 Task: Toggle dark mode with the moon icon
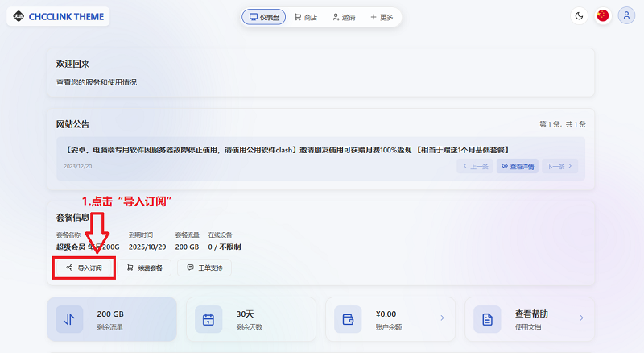[579, 16]
